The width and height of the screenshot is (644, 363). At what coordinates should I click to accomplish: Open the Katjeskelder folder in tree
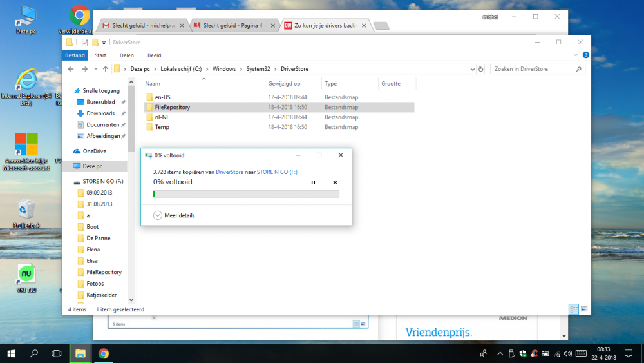click(x=102, y=295)
